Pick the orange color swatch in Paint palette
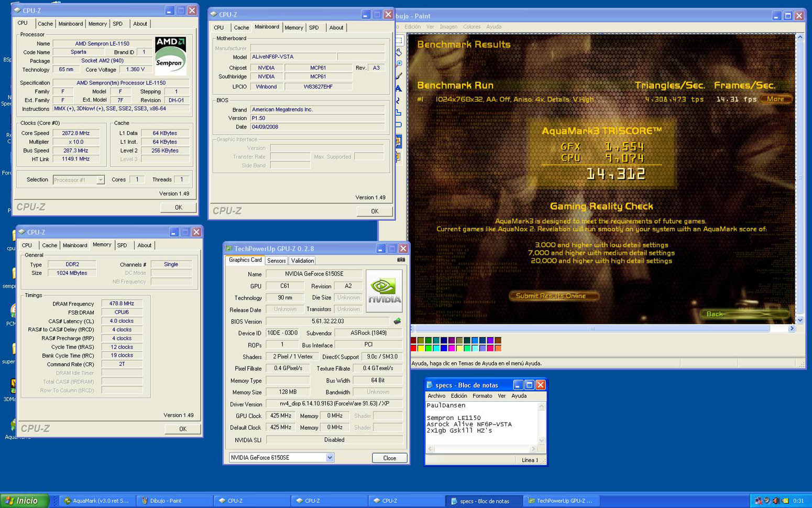 (x=498, y=348)
